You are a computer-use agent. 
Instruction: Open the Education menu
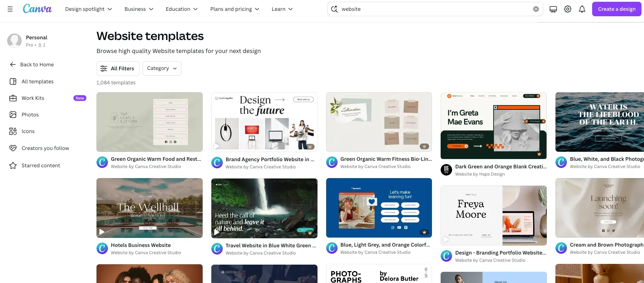(181, 9)
